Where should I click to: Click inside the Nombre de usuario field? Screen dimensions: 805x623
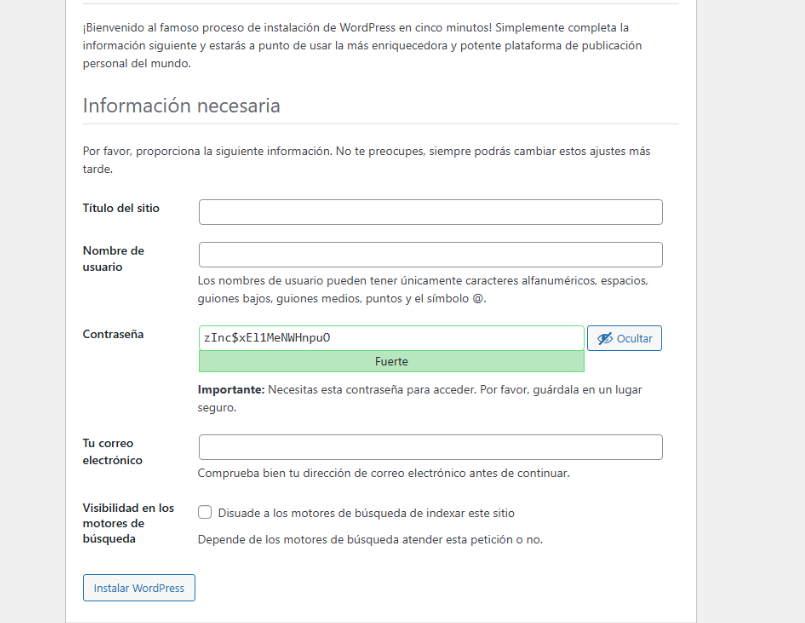click(430, 255)
